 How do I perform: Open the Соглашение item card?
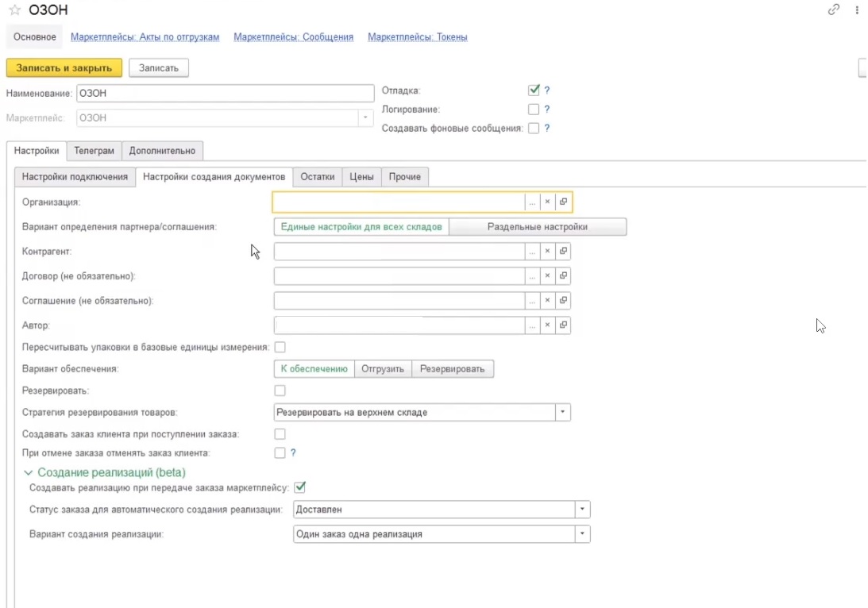pos(563,300)
